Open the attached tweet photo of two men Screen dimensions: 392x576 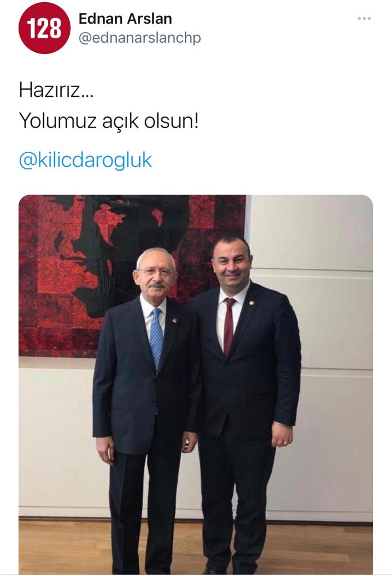(196, 384)
